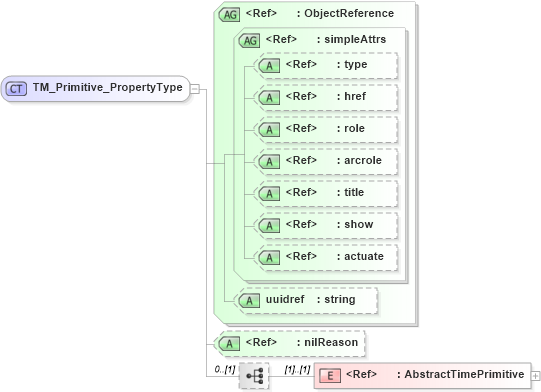Select the TM_Primitive_PropertyType label
Screen dimensions: 541x392
(x=107, y=87)
